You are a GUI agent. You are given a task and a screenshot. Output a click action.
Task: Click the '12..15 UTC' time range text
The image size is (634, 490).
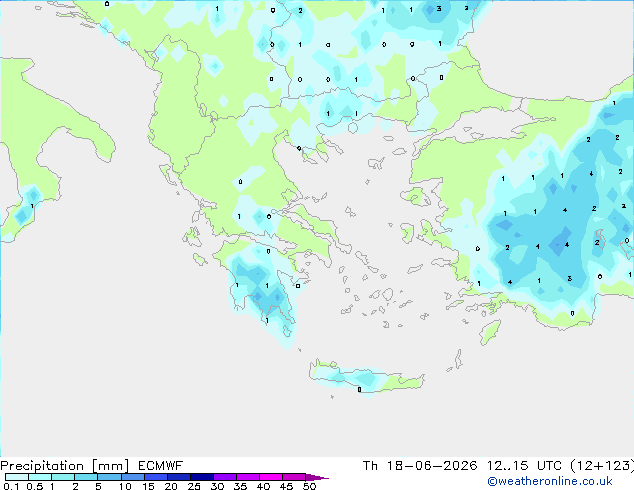coord(524,466)
